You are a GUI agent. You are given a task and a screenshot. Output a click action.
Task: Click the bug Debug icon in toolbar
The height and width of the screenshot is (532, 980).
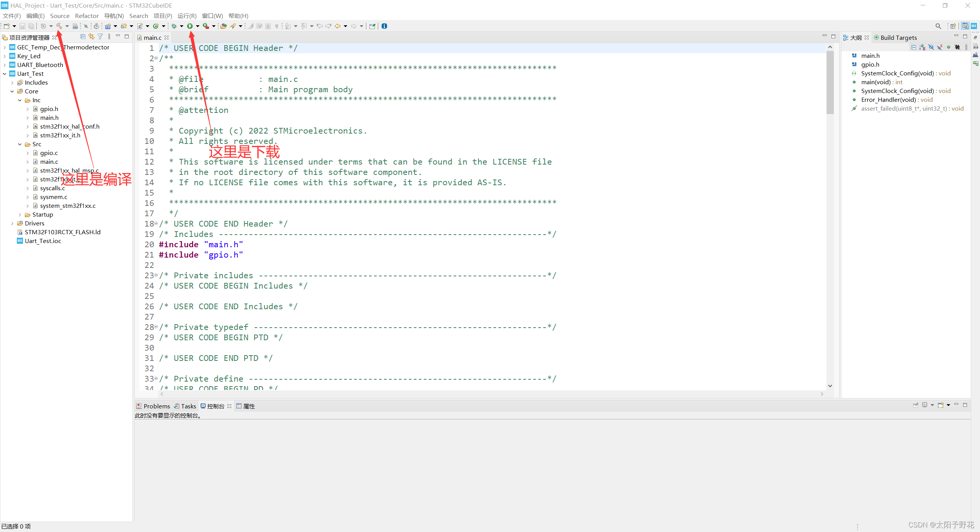click(174, 26)
